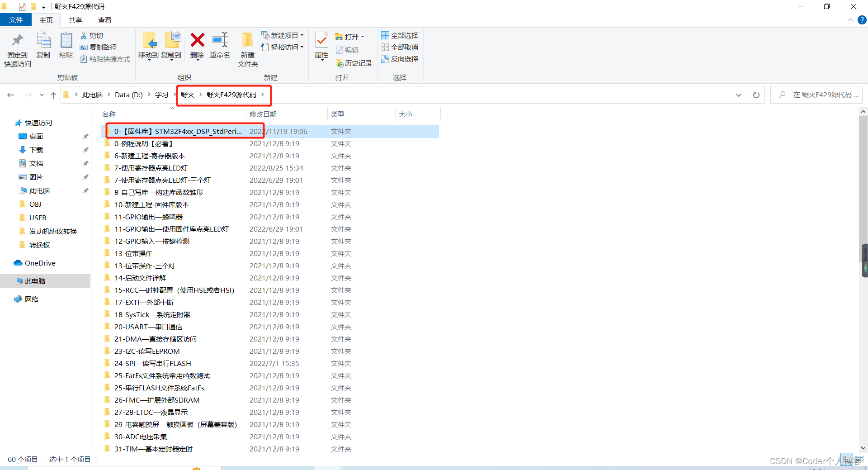This screenshot has height=470, width=868.
Task: Select folder 6-新建工程-寄存器版本
Action: (x=269, y=156)
